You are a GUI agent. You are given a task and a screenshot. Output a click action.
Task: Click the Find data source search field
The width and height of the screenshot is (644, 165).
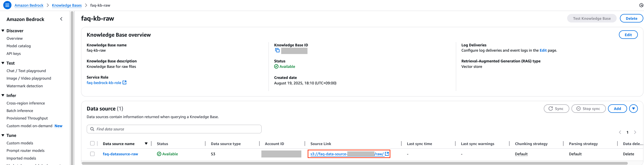pos(174,129)
